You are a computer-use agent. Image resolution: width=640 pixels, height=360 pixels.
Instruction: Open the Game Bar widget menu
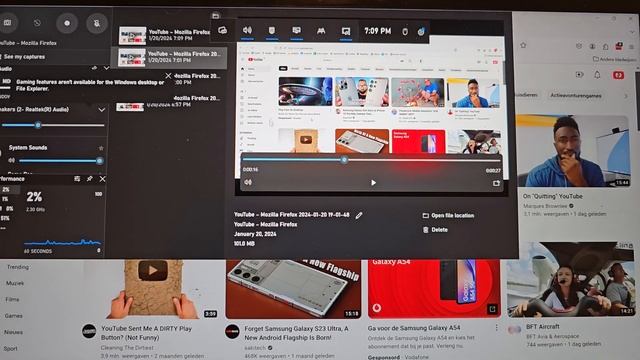222,31
